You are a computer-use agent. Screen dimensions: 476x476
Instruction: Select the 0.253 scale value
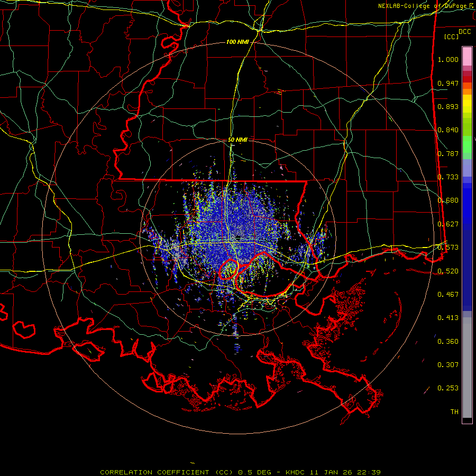(x=448, y=388)
